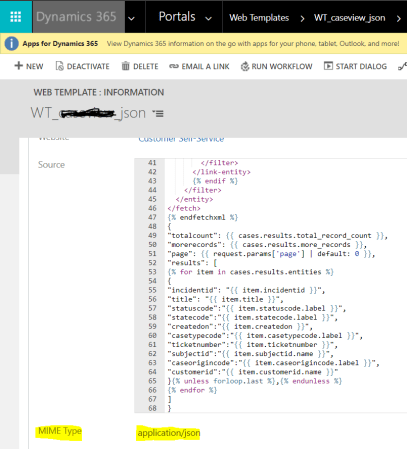Image resolution: width=407 pixels, height=449 pixels.
Task: Go to Web Templates breadcrumb
Action: click(259, 18)
